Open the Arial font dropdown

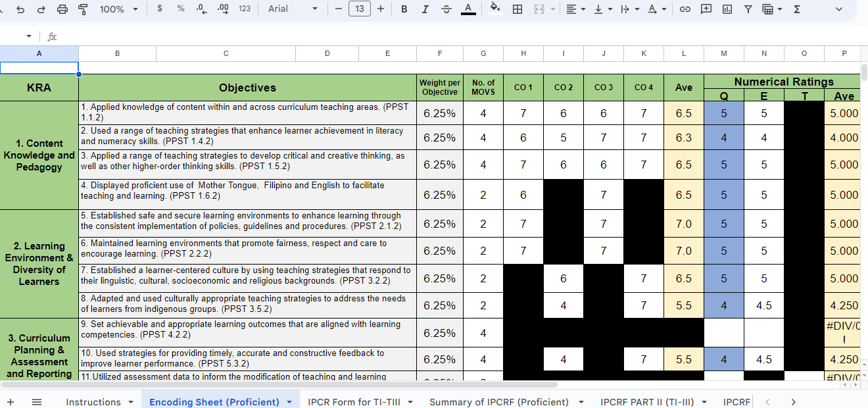point(293,9)
